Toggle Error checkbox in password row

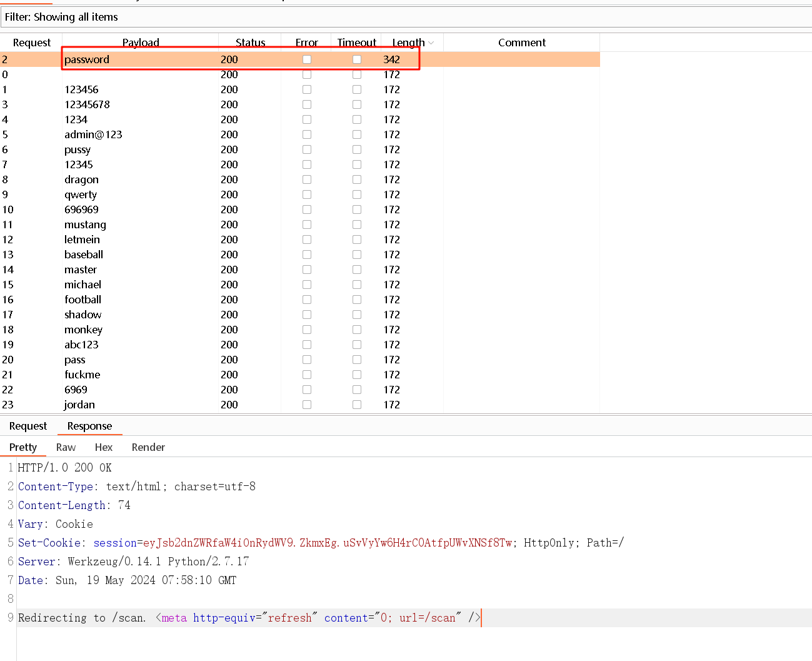pos(307,59)
